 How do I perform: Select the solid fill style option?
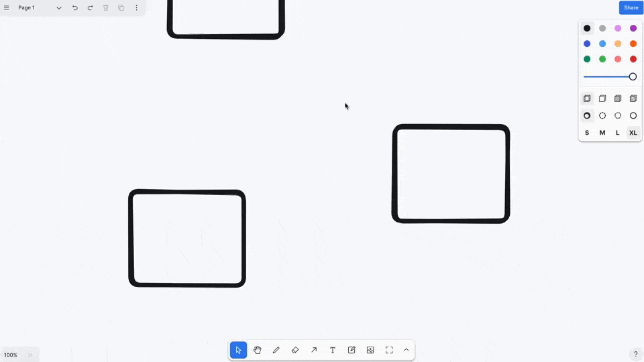pos(618,99)
